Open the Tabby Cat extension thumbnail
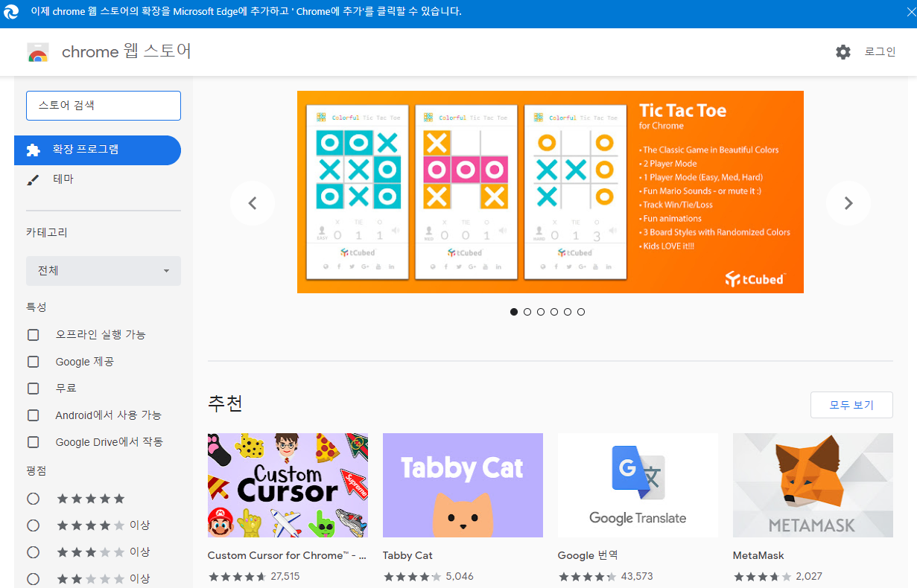The width and height of the screenshot is (917, 588). click(x=463, y=485)
